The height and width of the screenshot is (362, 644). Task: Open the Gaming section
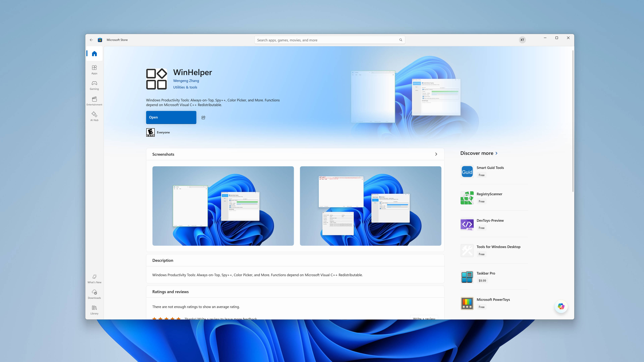point(94,85)
